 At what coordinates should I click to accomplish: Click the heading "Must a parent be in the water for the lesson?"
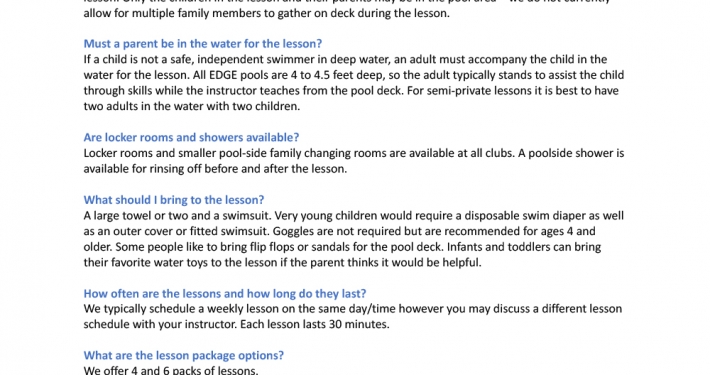(x=202, y=43)
